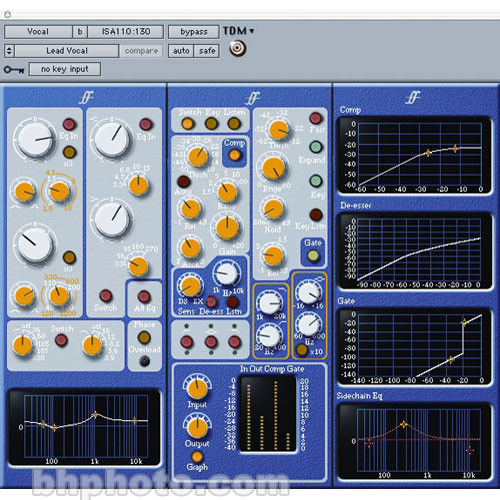Click the preset up/down stepper arrows
The height and width of the screenshot is (500, 500).
point(9,51)
